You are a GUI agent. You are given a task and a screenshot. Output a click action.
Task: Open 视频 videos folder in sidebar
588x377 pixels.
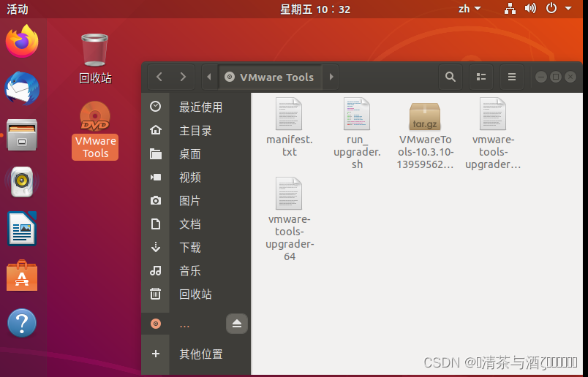[196, 177]
